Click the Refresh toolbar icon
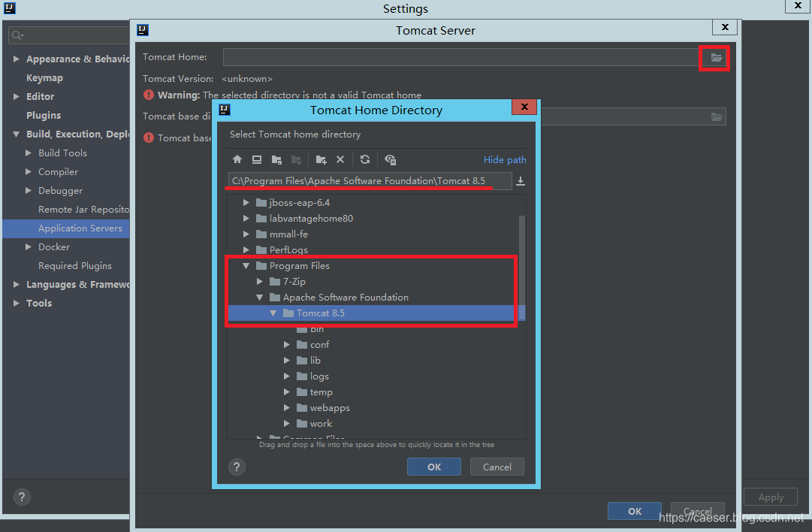 [x=365, y=159]
